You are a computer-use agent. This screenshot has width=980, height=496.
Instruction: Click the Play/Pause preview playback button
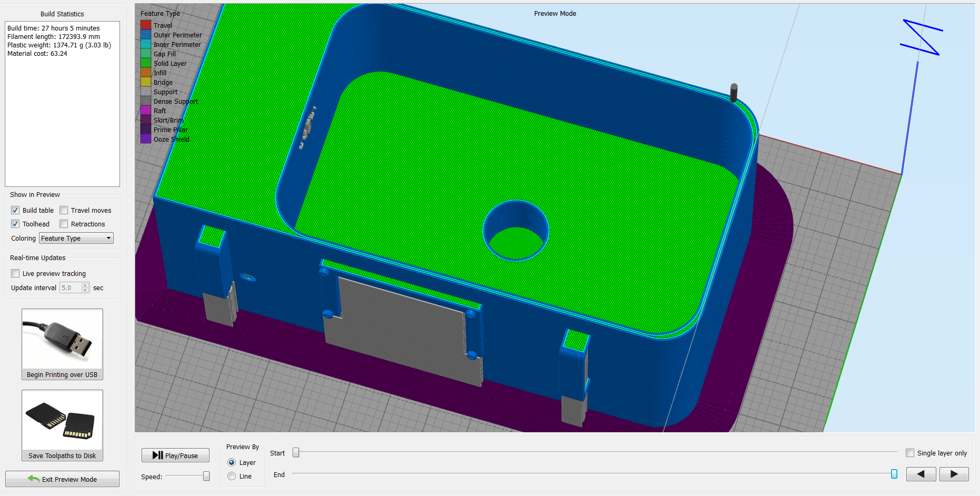coord(175,455)
